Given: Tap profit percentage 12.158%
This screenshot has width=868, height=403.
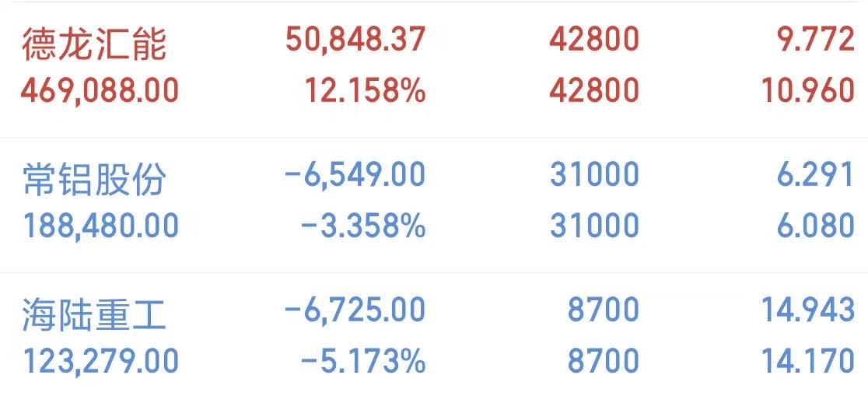Looking at the screenshot, I should 365,91.
